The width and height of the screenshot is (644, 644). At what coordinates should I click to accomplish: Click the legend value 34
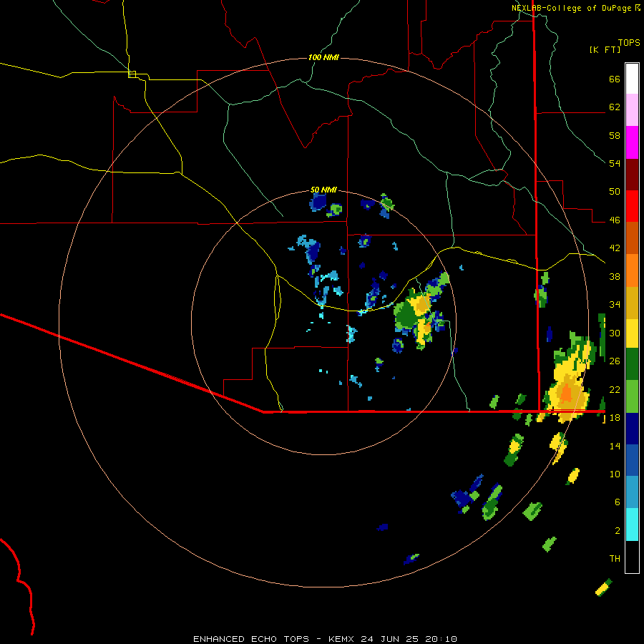(x=615, y=305)
